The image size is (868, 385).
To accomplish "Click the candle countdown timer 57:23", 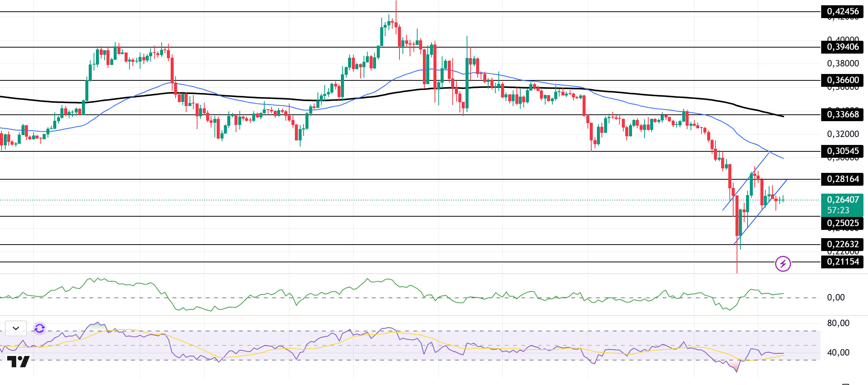I will (x=838, y=210).
